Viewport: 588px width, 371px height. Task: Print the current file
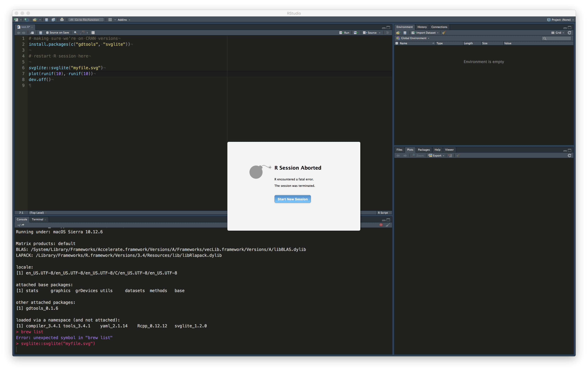point(62,20)
